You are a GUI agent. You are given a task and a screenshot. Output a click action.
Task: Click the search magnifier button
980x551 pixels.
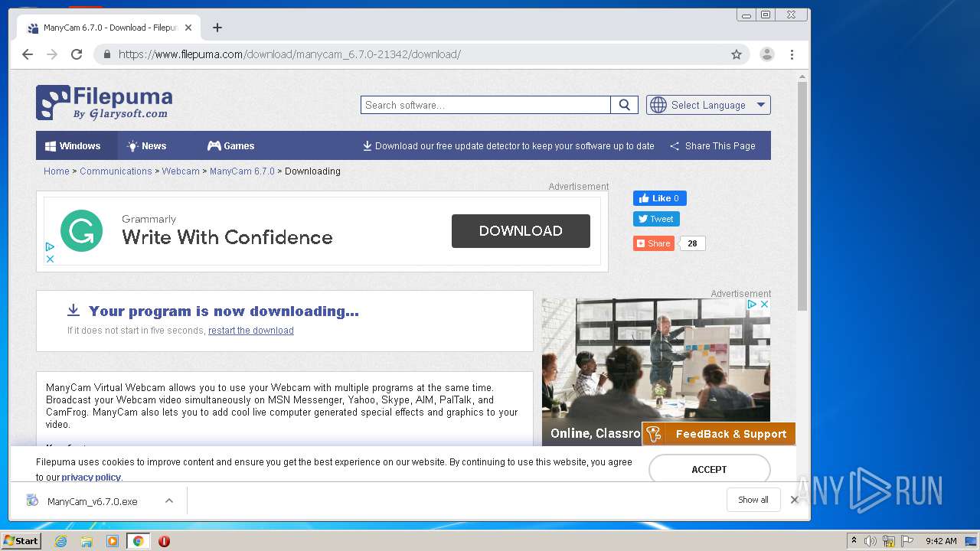coord(624,105)
